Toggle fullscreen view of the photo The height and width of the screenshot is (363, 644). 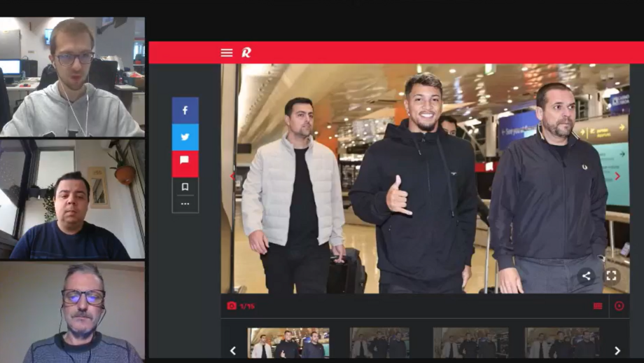tap(611, 276)
